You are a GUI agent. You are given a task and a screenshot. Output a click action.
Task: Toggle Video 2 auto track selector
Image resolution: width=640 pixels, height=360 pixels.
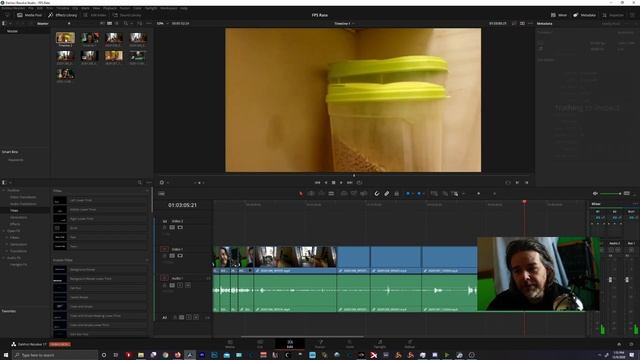172,227
